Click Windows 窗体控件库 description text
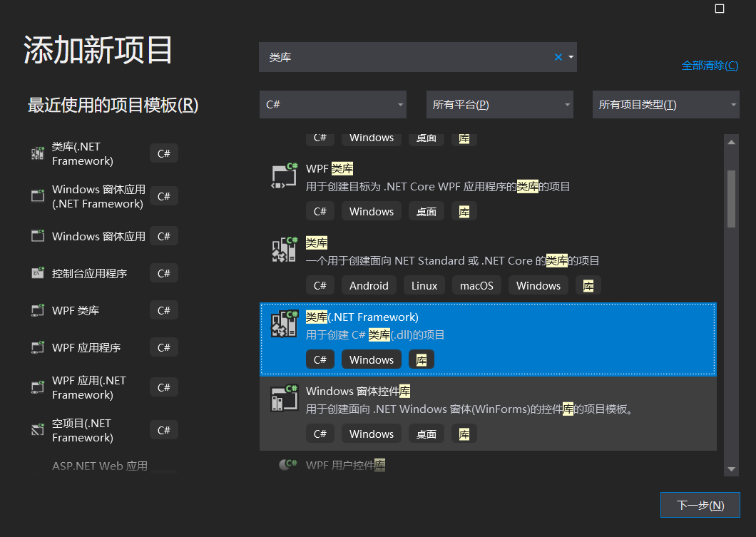 (469, 409)
